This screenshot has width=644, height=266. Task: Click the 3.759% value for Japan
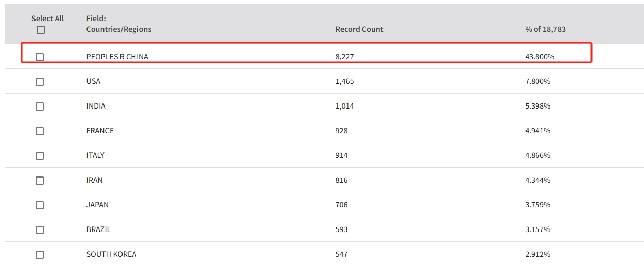[537, 205]
